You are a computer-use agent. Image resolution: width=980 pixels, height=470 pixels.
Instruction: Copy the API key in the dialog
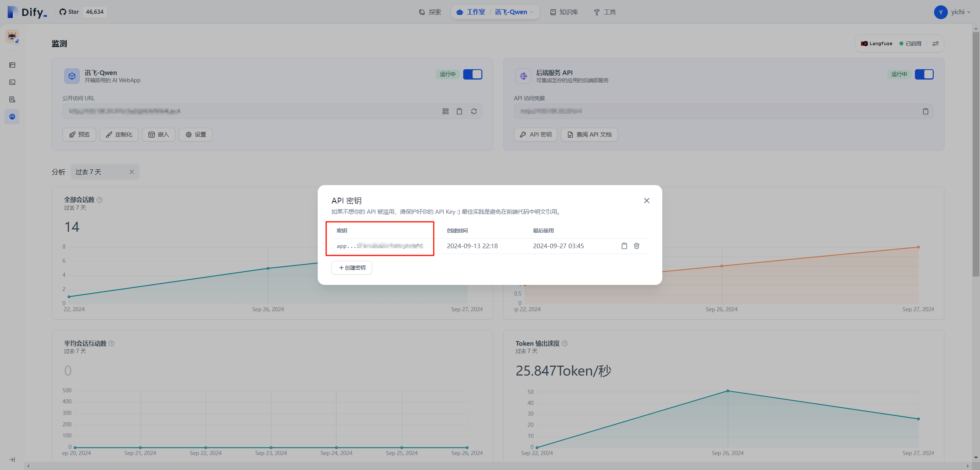(624, 246)
